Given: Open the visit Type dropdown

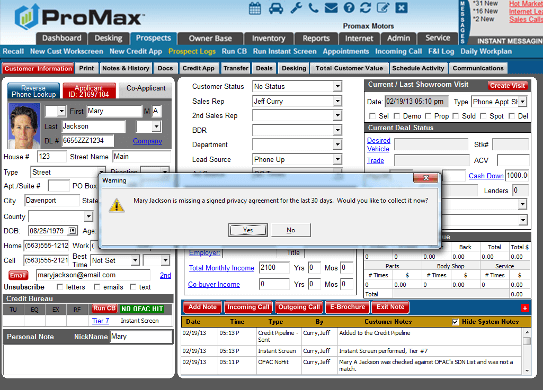Looking at the screenshot, I should click(x=523, y=101).
